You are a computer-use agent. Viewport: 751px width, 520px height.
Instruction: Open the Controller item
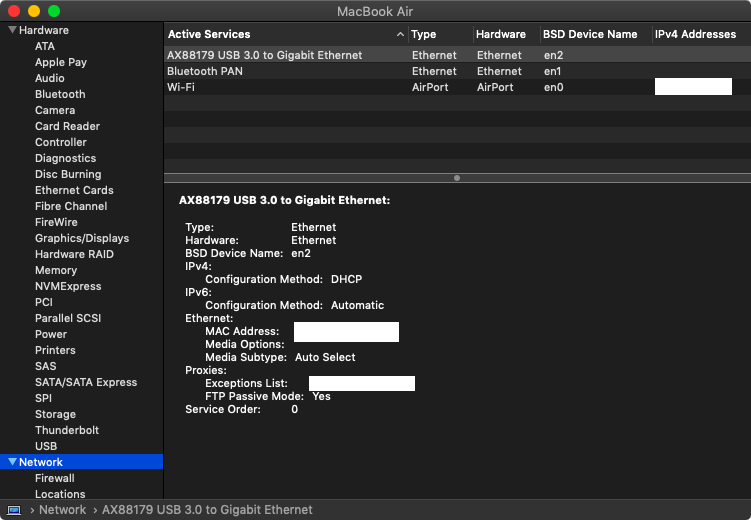[60, 142]
